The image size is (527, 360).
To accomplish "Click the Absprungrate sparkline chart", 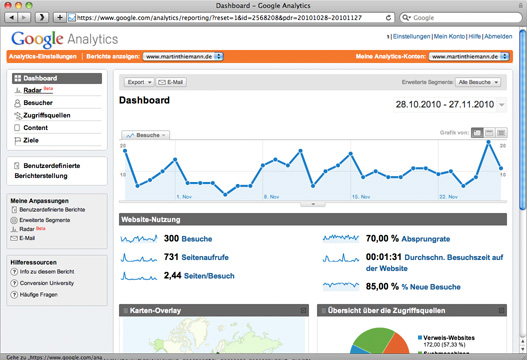I will 341,239.
